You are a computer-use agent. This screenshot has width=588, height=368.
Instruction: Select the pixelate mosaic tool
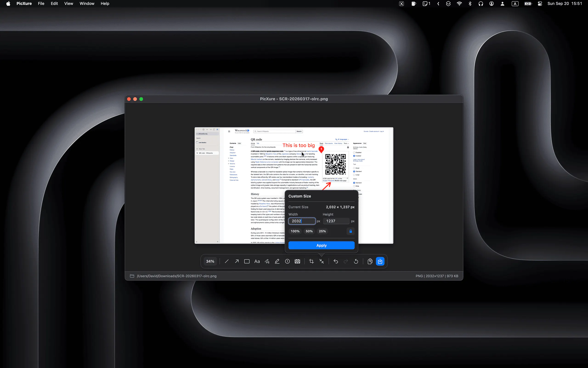tap(297, 262)
